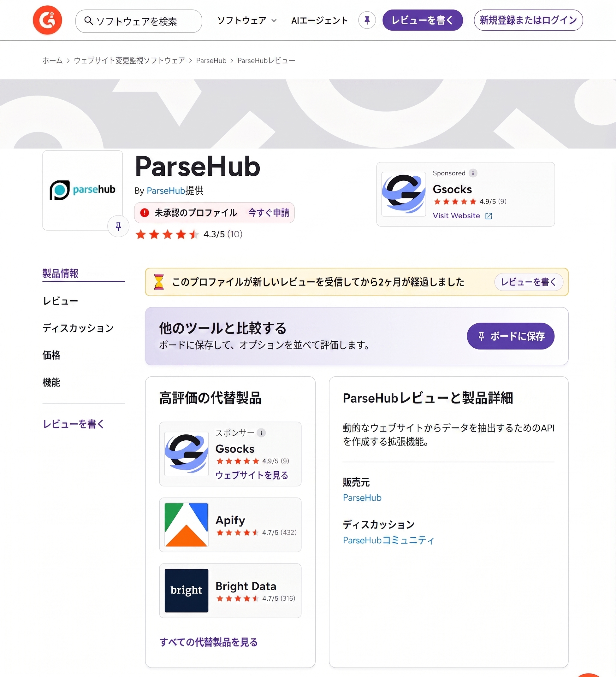Click the Apify logo thumbnail
616x677 pixels.
coord(187,525)
